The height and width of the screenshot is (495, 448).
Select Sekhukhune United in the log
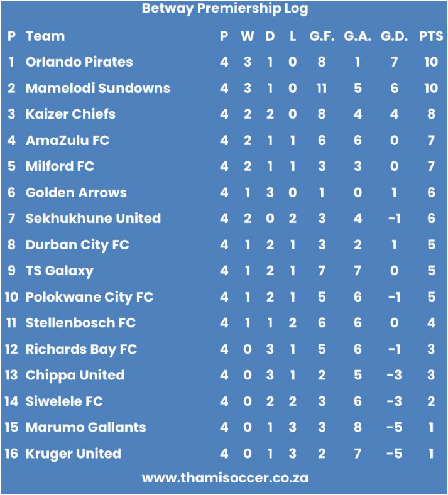[93, 218]
